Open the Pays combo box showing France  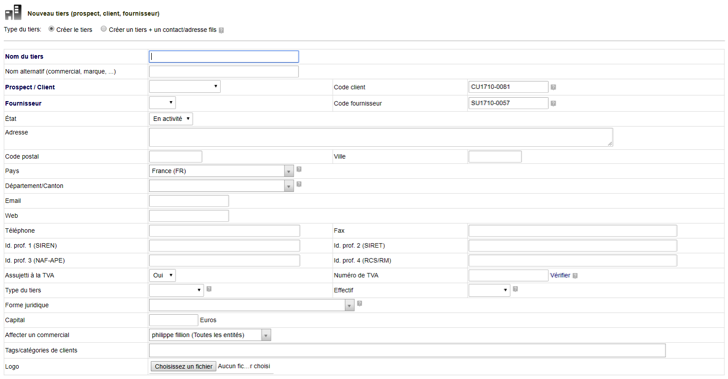[221, 171]
